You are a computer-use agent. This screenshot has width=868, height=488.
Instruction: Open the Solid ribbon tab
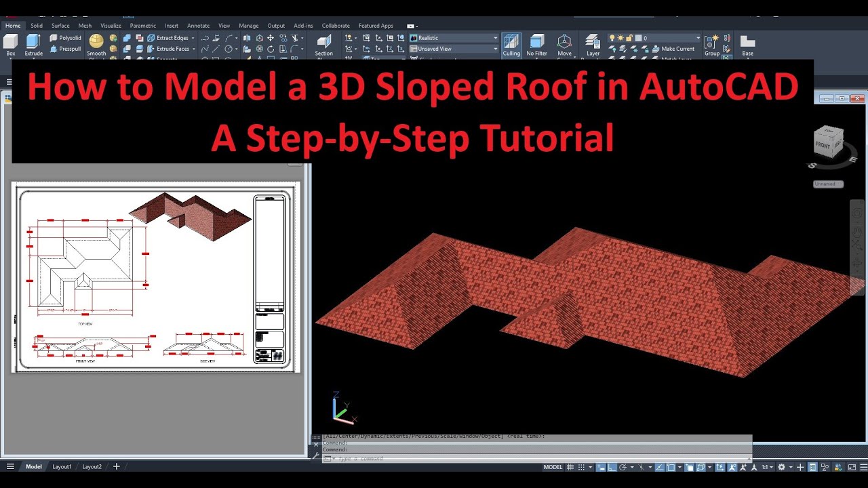click(37, 26)
